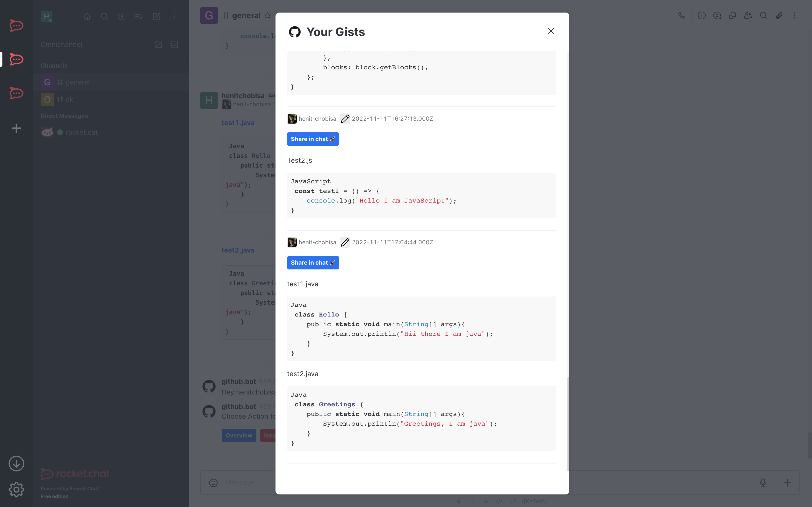The image size is (812, 507).
Task: Favorite the general channel with star
Action: click(268, 15)
